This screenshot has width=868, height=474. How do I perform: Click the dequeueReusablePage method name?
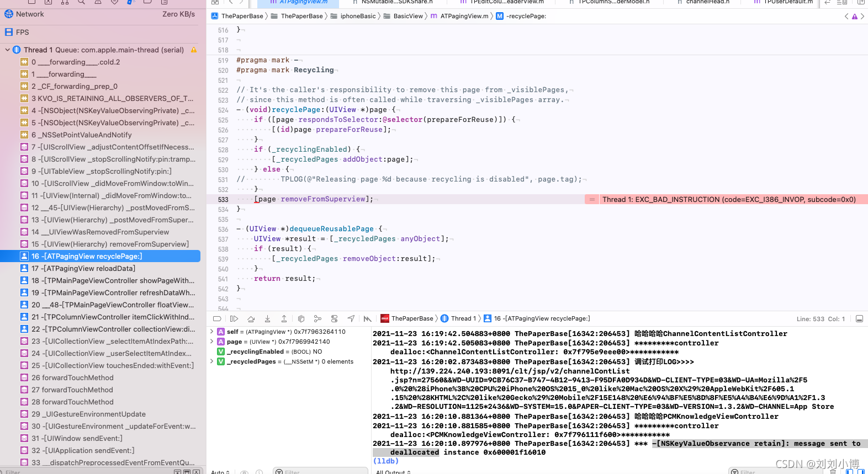[331, 228]
